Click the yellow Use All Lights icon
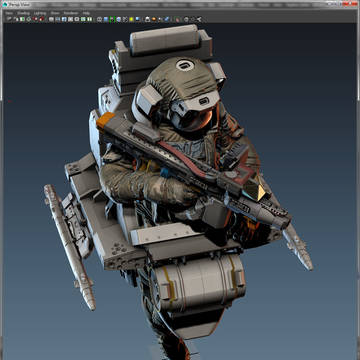 [131, 19]
